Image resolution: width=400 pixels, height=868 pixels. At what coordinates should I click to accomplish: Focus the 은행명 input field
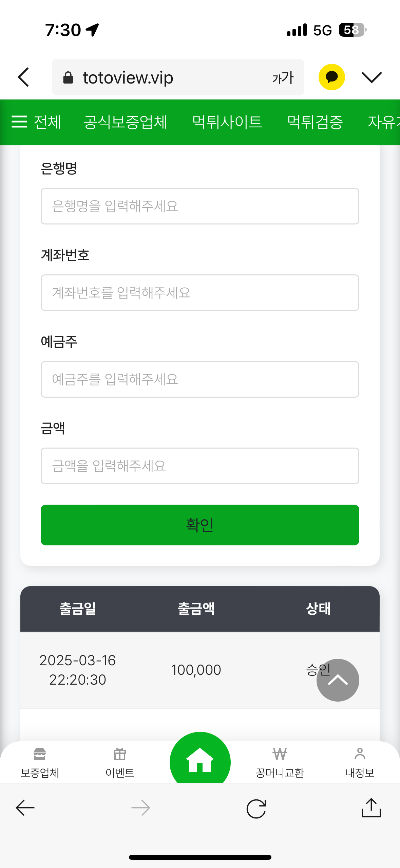coord(200,206)
